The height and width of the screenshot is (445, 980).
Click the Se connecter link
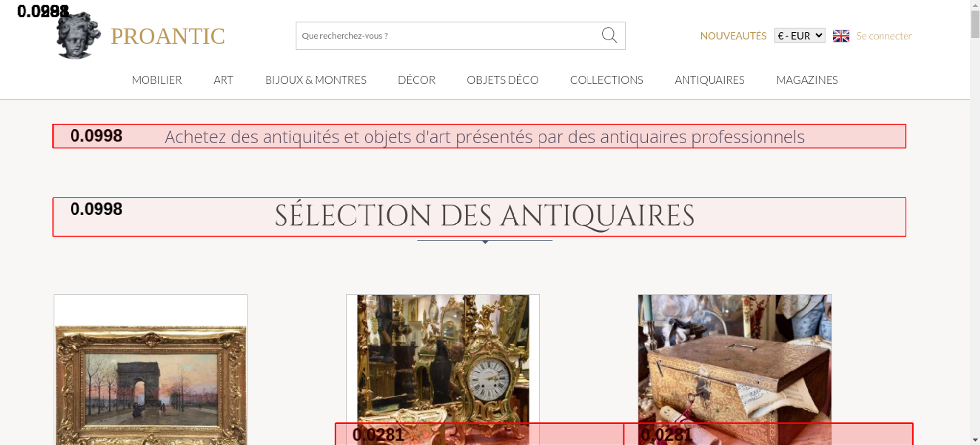[884, 36]
